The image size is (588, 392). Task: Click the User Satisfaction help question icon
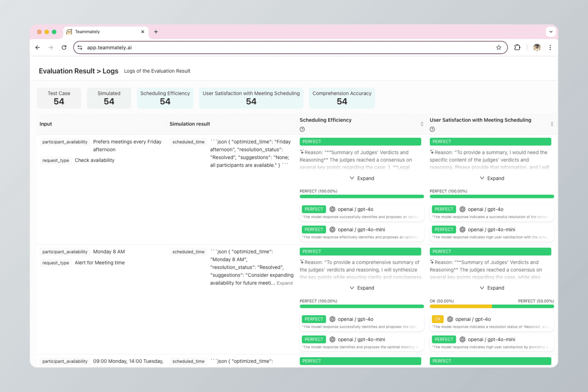click(432, 129)
